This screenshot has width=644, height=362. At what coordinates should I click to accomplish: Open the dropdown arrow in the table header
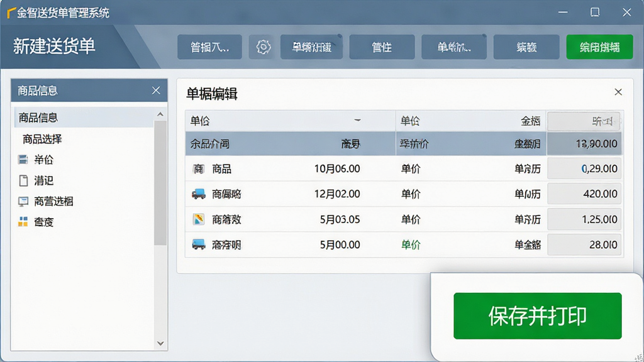tap(357, 120)
